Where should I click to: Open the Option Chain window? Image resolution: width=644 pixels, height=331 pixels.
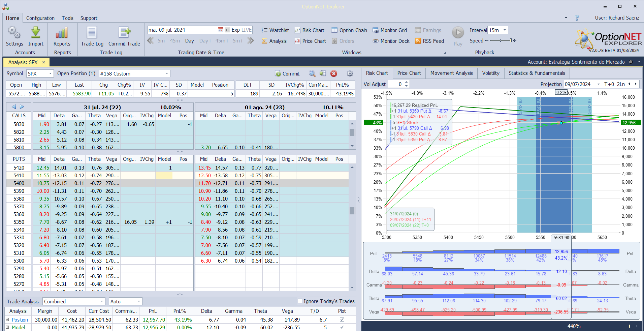tap(349, 30)
